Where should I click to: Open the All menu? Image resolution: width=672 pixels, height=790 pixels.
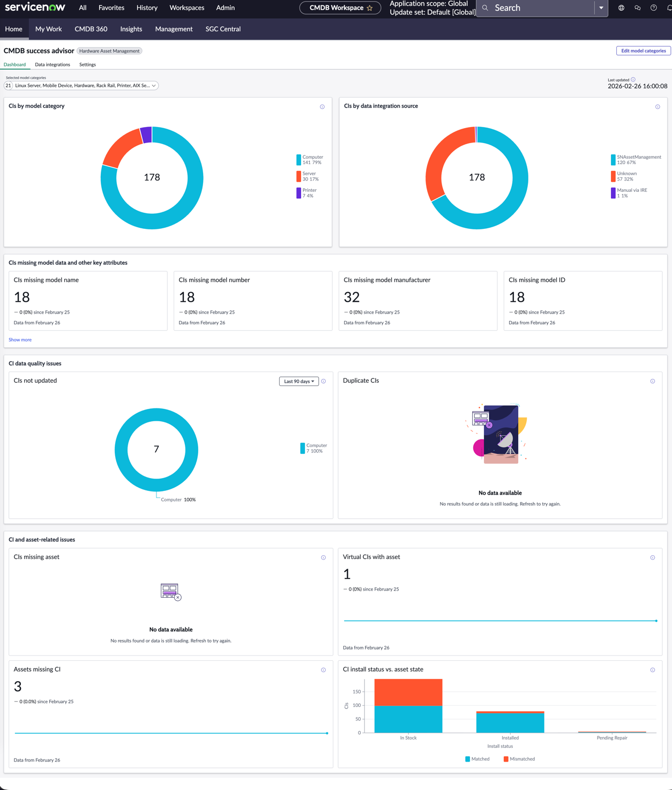coord(83,8)
